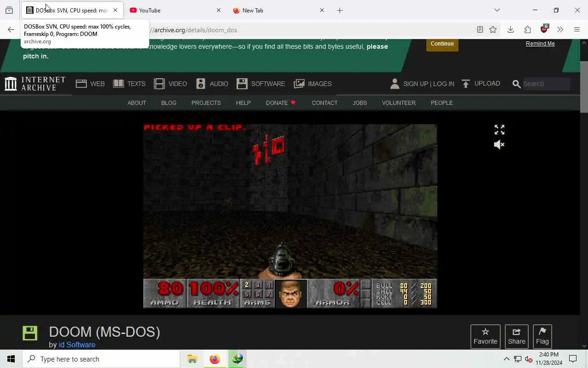Click SIGN UP | LOG IN link

(429, 84)
